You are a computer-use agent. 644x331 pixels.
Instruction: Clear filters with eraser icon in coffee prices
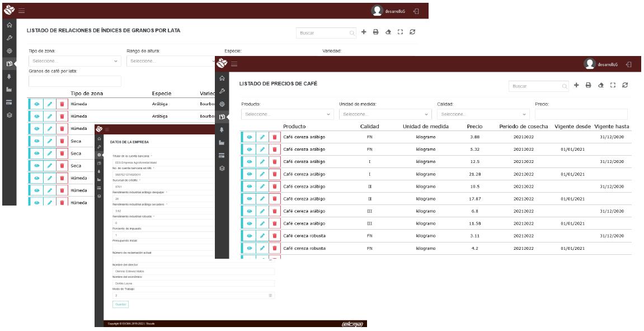600,86
